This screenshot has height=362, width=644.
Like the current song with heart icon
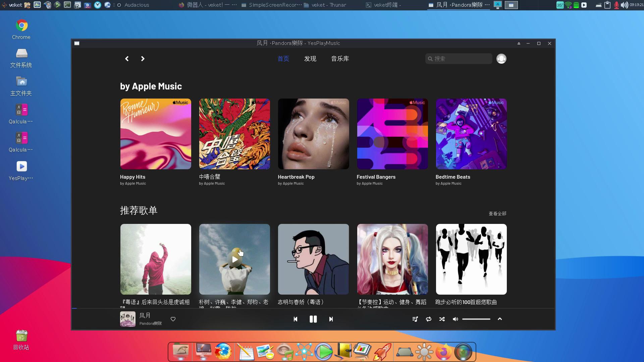coord(173,319)
